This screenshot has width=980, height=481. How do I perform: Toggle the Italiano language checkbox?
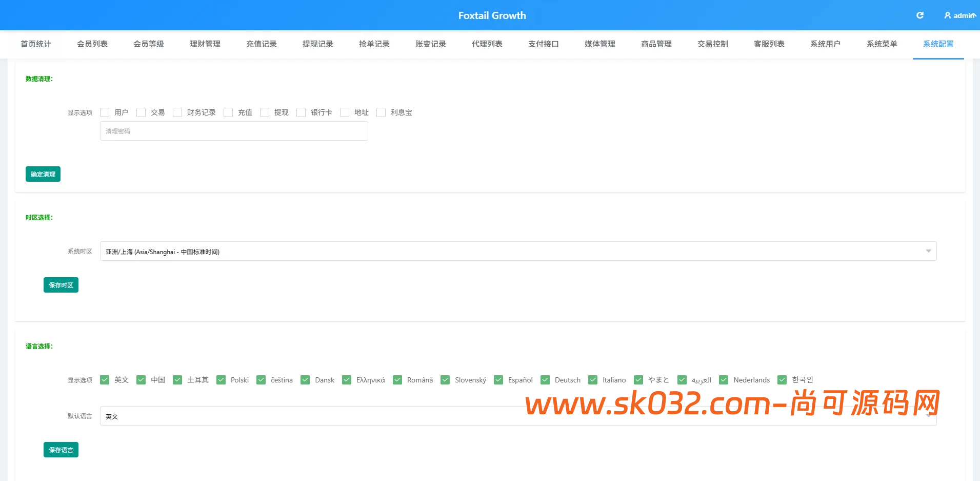click(x=593, y=380)
